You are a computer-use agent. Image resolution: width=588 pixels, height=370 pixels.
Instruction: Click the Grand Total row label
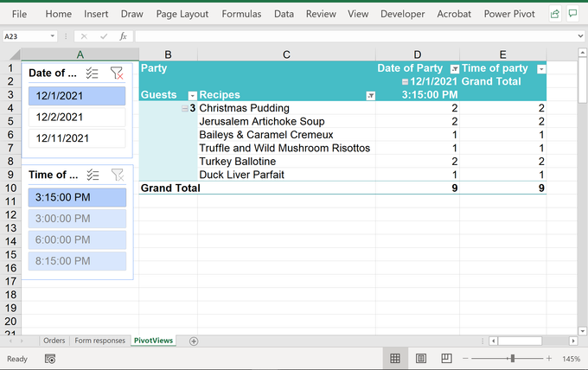pyautogui.click(x=170, y=188)
